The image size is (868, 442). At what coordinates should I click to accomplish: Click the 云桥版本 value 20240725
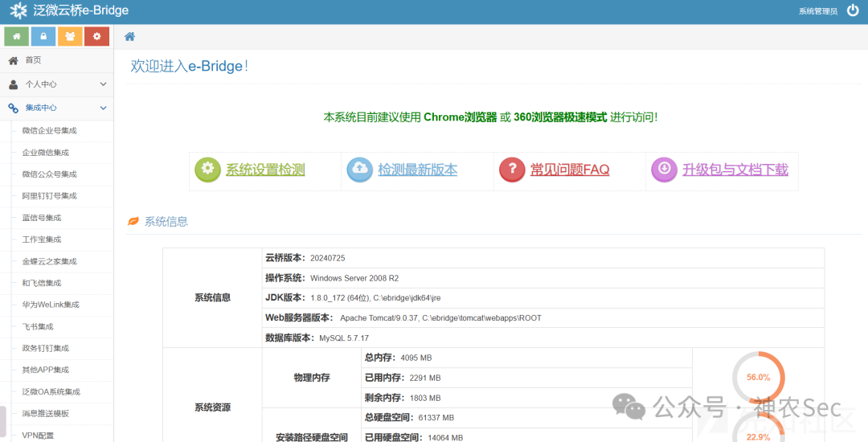click(328, 258)
